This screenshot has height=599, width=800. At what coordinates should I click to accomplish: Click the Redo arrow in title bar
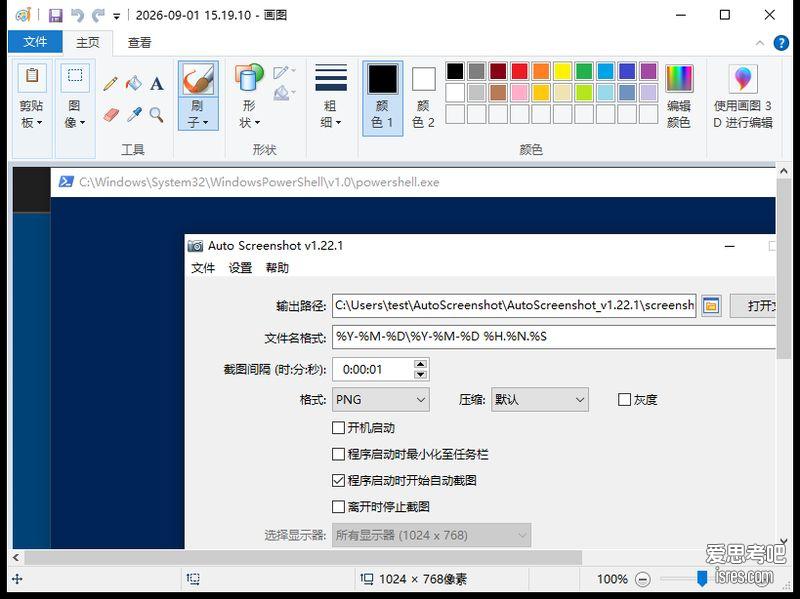[97, 15]
